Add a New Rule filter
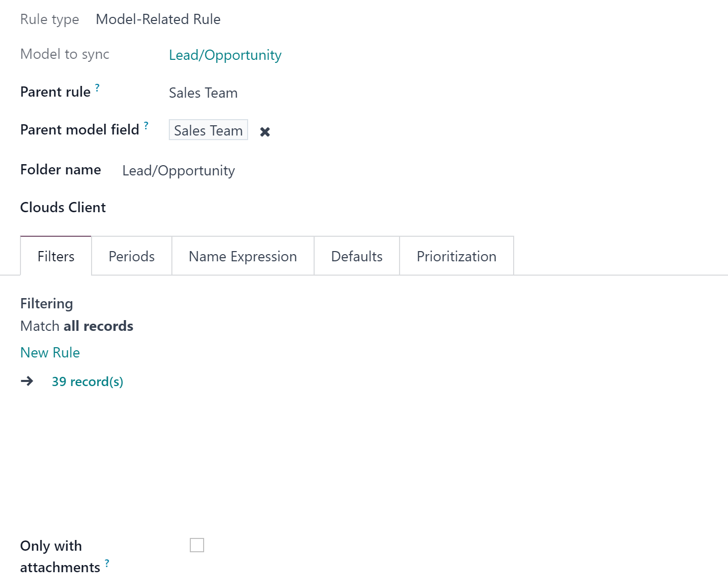This screenshot has height=586, width=728. (x=50, y=353)
